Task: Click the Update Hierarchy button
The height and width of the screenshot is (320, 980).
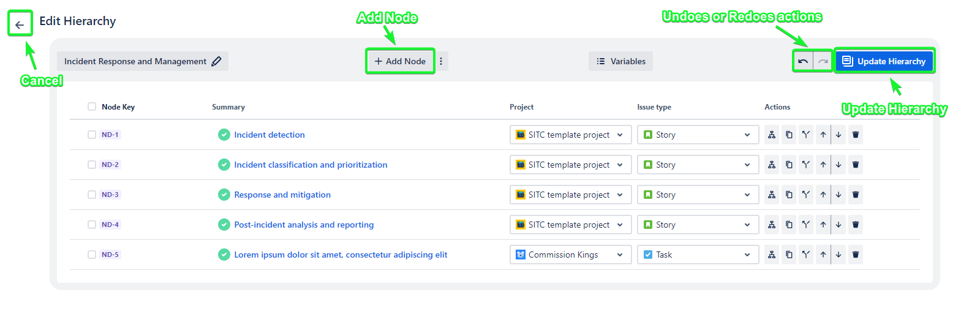Action: click(x=884, y=61)
